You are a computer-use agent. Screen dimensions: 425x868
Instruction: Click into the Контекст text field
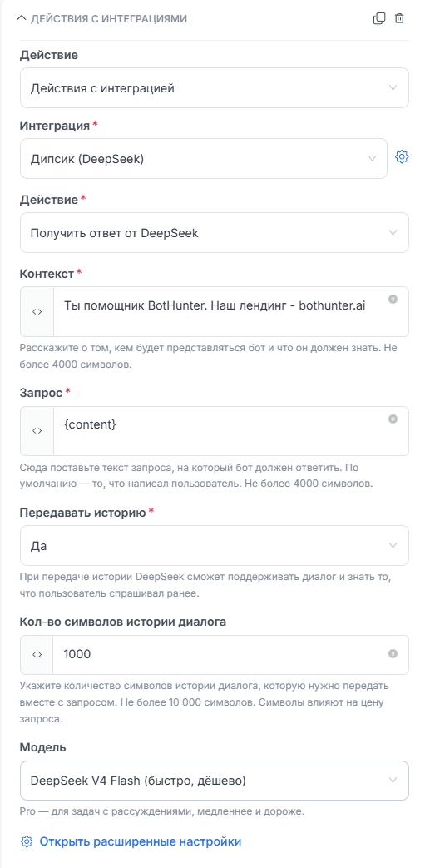[220, 311]
